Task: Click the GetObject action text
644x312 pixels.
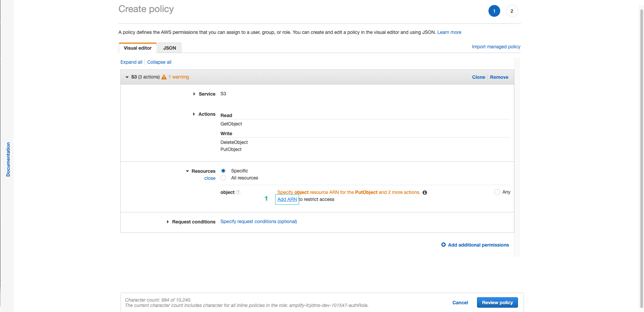Action: click(231, 124)
